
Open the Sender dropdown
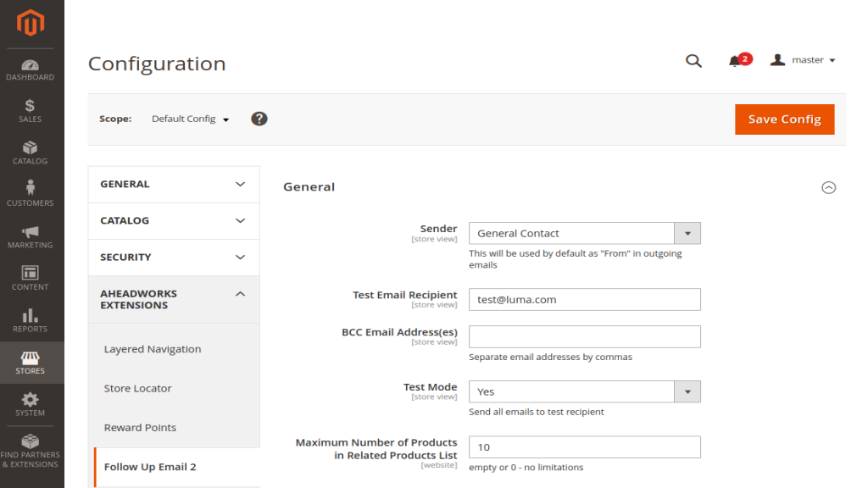click(585, 234)
